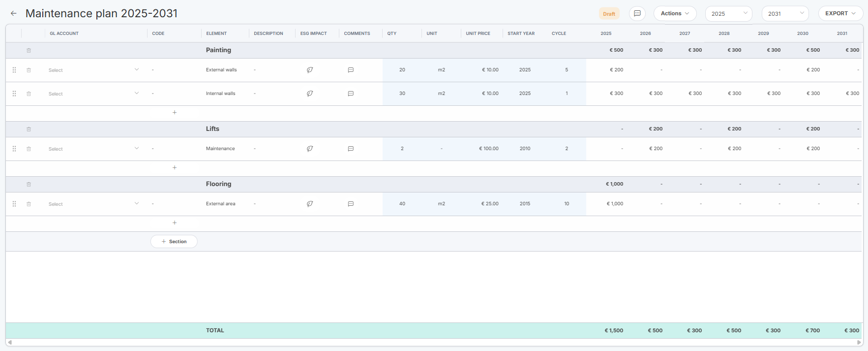Grab the drag handle of External walls row
The image size is (868, 351).
click(14, 70)
